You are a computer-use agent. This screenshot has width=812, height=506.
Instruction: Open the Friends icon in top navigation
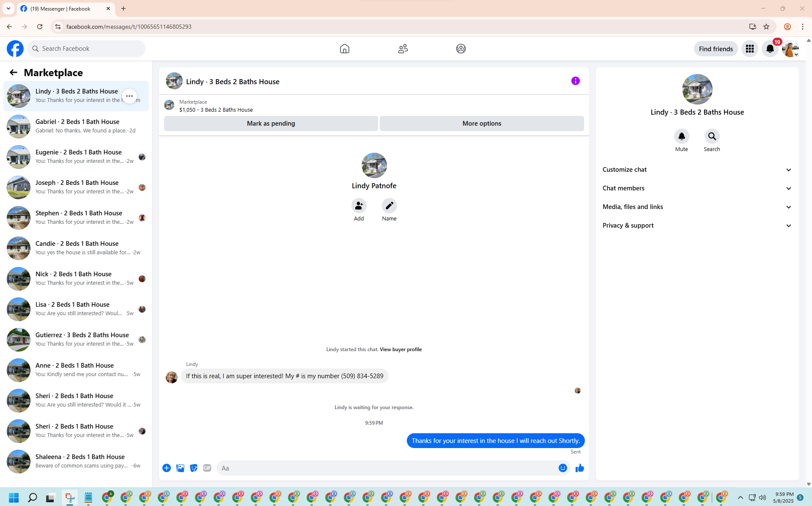click(403, 49)
